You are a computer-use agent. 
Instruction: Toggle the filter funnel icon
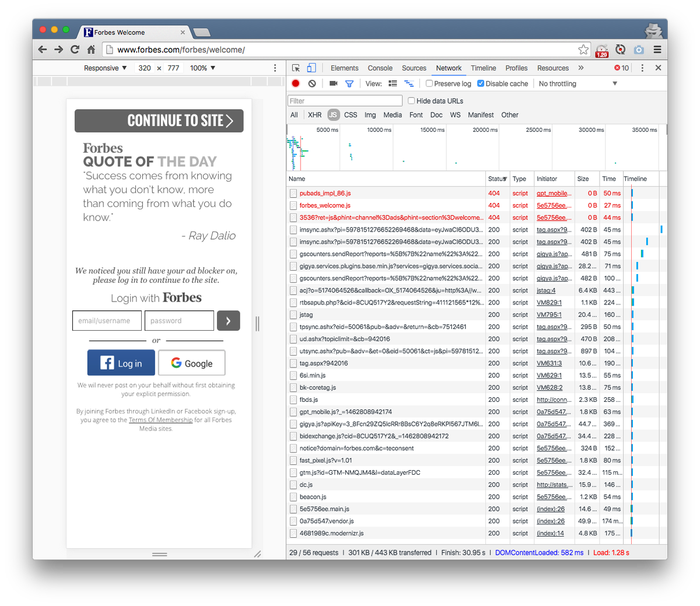[349, 83]
